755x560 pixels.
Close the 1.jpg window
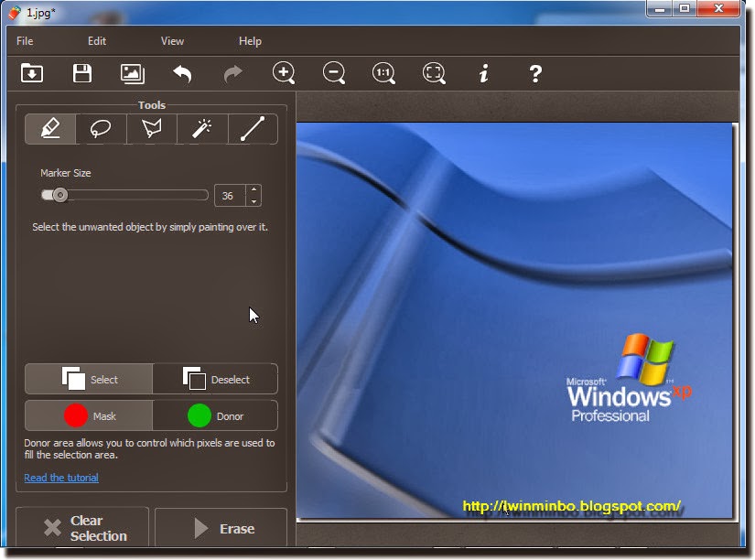click(x=719, y=8)
